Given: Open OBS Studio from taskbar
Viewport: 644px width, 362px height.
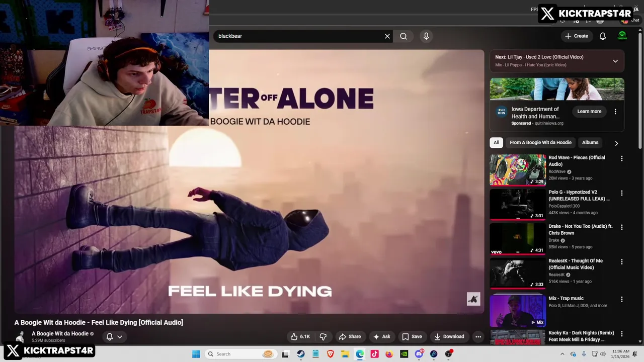Looking at the screenshot, I should coord(448,354).
